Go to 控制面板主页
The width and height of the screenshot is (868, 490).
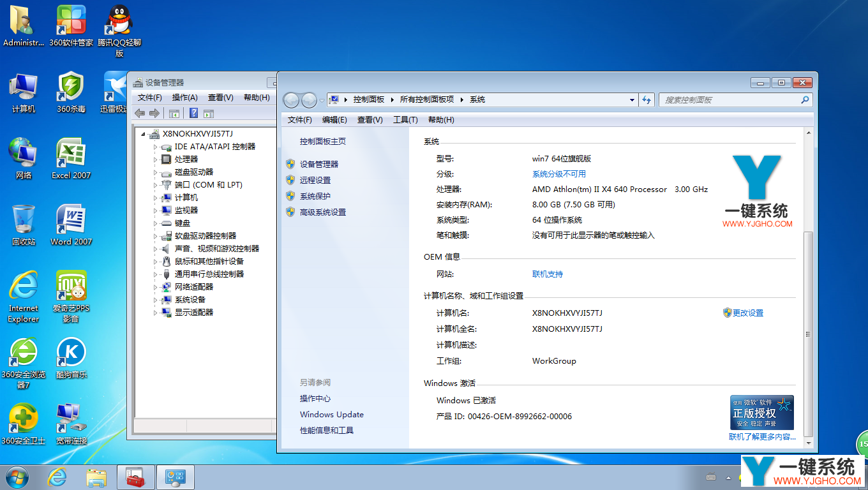[323, 141]
